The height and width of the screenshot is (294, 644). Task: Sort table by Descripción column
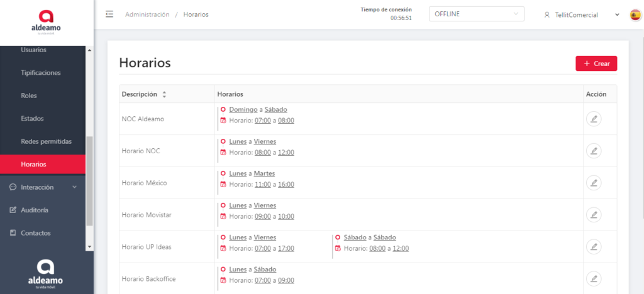[164, 94]
